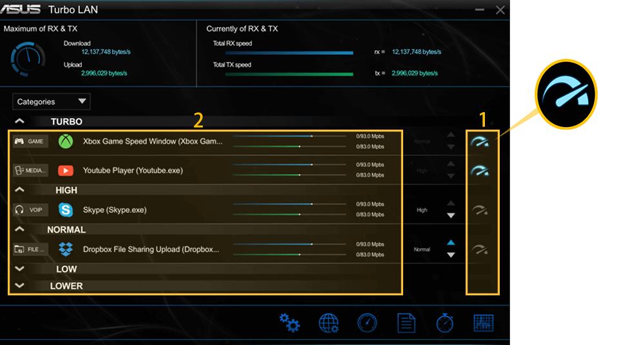Open the Categories dropdown
The width and height of the screenshot is (644, 345).
pyautogui.click(x=52, y=102)
